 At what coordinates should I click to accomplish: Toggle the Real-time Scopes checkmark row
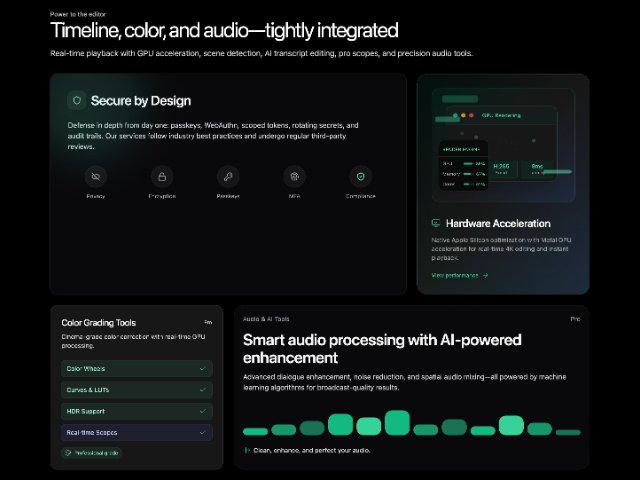(137, 433)
